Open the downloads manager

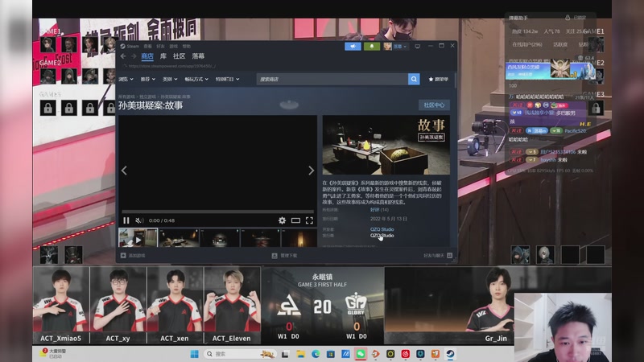(x=284, y=255)
